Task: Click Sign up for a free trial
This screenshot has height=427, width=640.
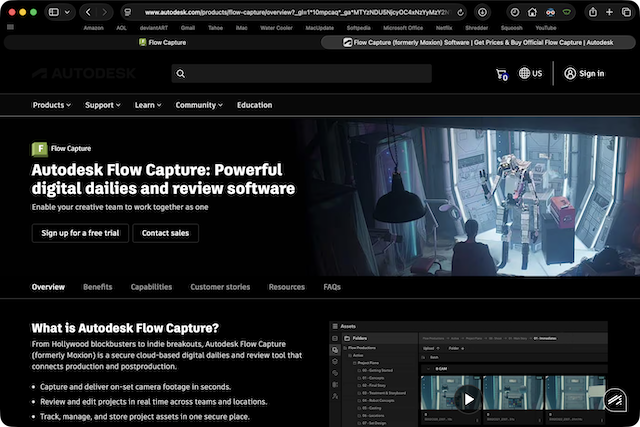Action: 80,233
